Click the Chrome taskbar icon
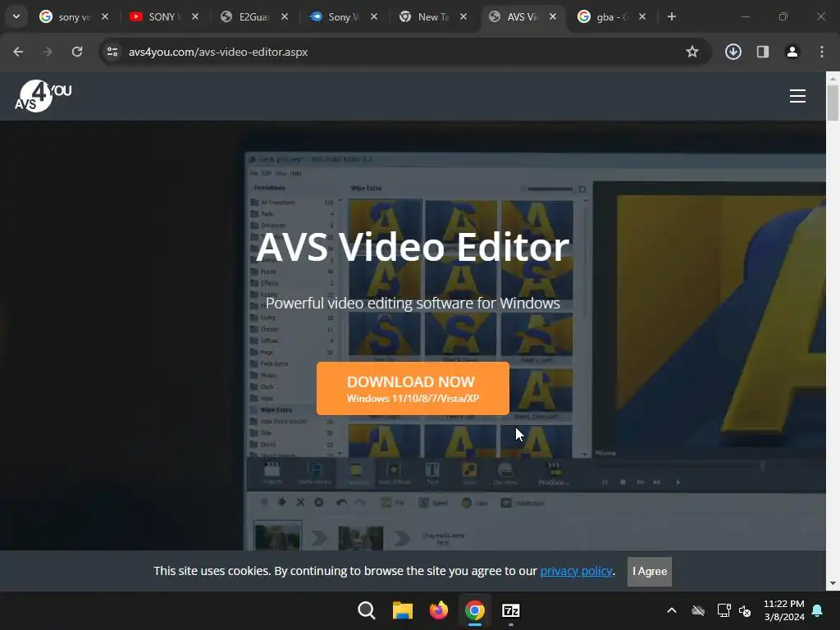Viewport: 840px width, 630px height. (x=475, y=610)
